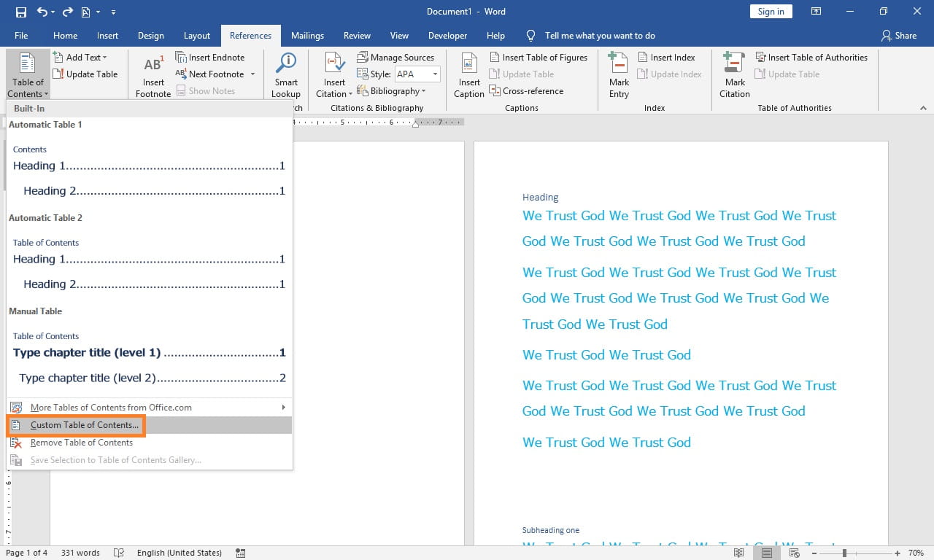The image size is (934, 560).
Task: Click the Insert Footnote icon
Action: [152, 73]
